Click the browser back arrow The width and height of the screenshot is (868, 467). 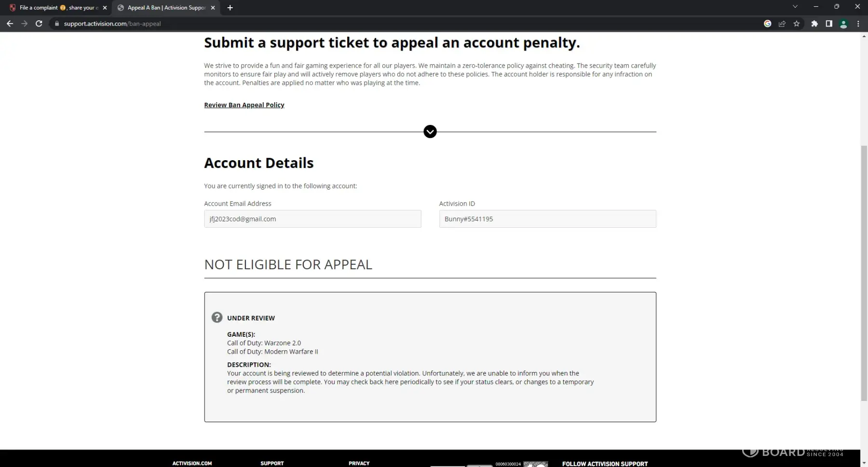(x=10, y=24)
